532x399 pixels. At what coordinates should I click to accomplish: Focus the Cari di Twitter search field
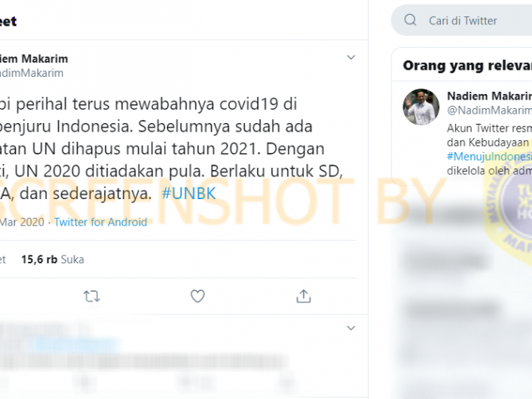[461, 20]
